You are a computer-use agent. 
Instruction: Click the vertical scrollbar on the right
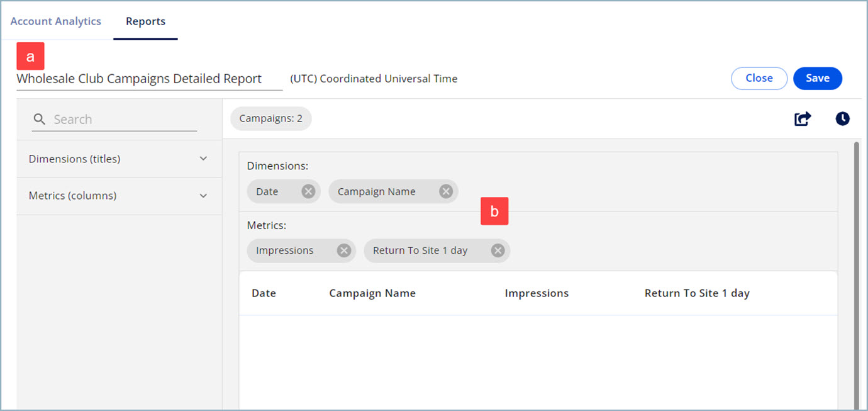point(856,276)
